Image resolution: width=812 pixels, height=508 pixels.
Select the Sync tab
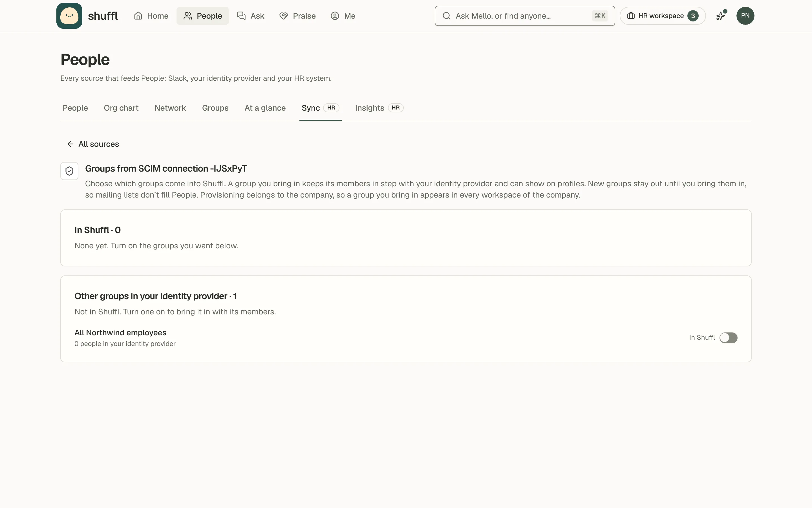[321, 108]
